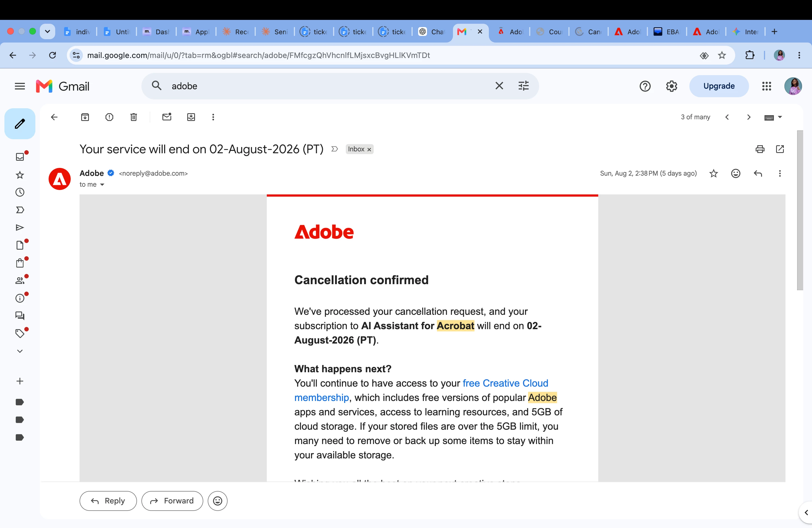This screenshot has width=812, height=528.
Task: Open More options in the email toolbar
Action: point(213,117)
